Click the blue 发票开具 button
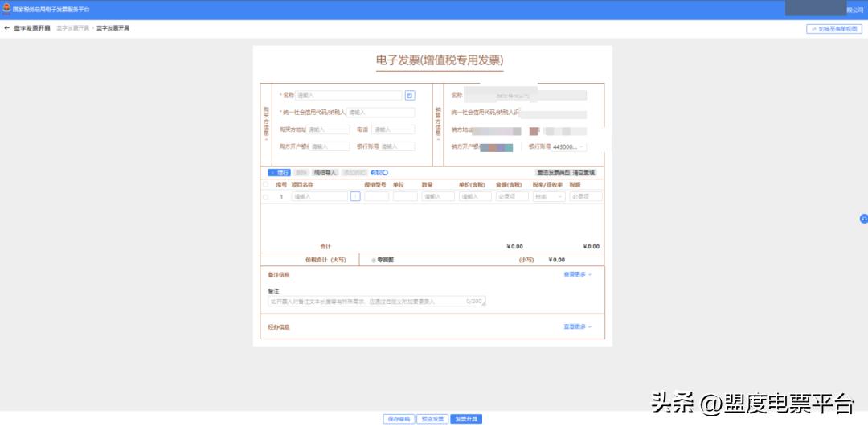Screen dimensions: 868x427 coord(466,419)
